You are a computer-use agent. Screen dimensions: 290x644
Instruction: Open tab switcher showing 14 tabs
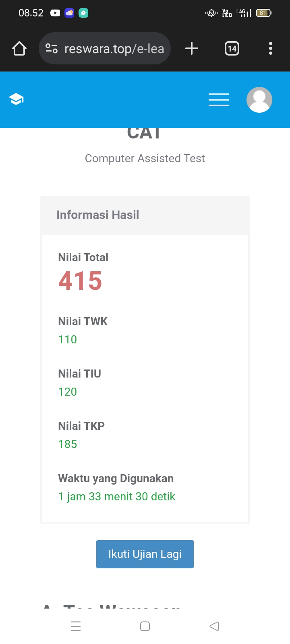pyautogui.click(x=232, y=49)
